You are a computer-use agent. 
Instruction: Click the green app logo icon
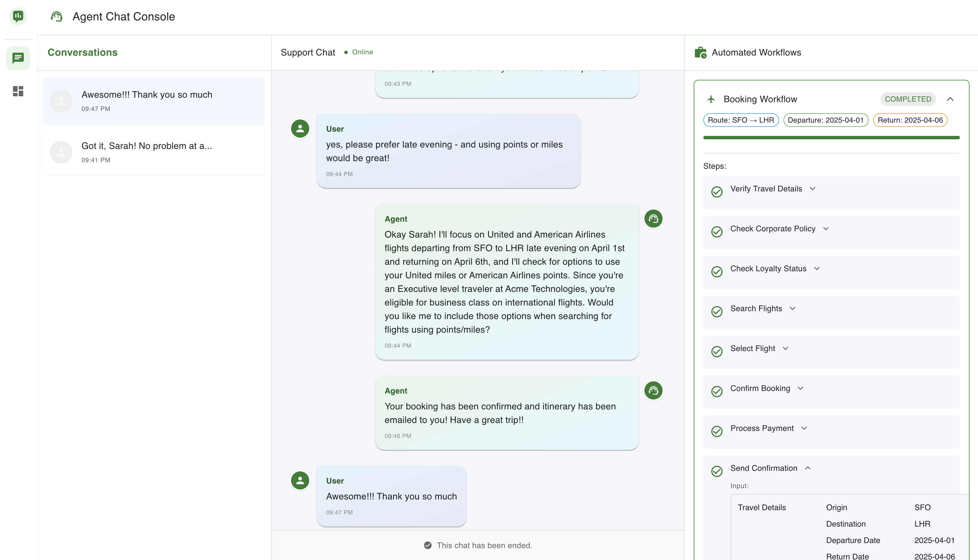click(18, 16)
